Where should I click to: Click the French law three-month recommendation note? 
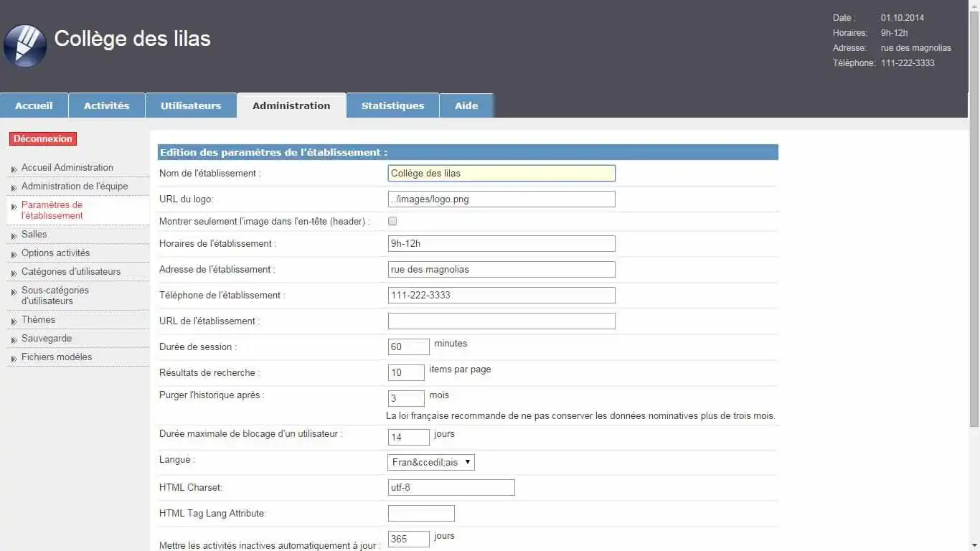coord(580,415)
